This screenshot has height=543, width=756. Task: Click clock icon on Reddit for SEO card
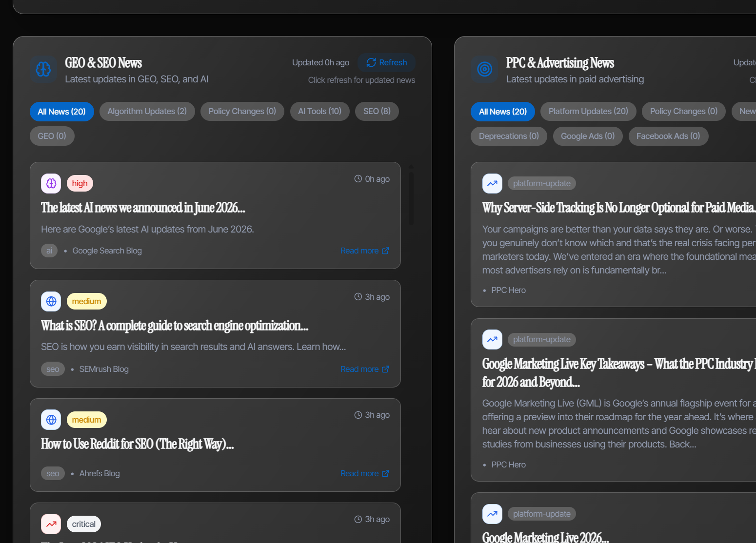(358, 415)
